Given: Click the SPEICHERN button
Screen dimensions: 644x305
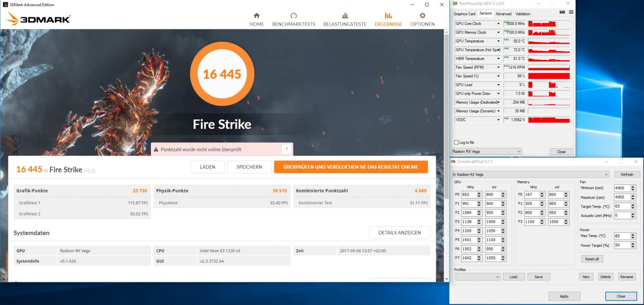Looking at the screenshot, I should tap(249, 167).
